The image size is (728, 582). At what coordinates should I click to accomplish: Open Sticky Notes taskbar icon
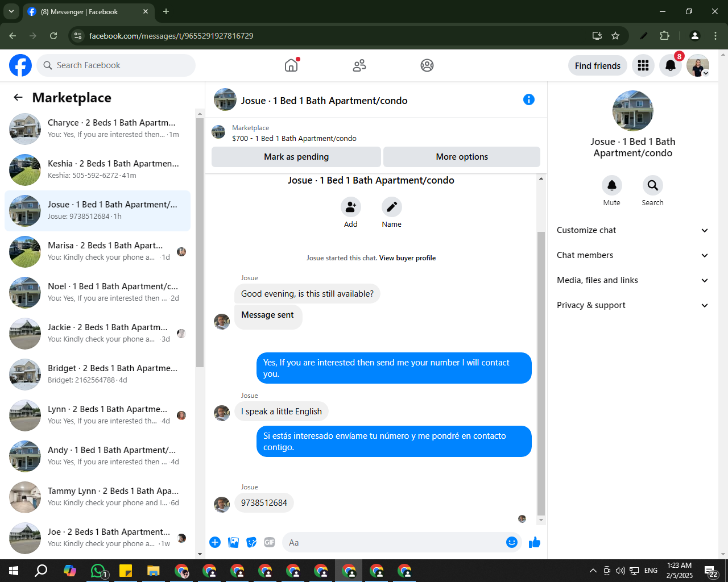tap(126, 571)
